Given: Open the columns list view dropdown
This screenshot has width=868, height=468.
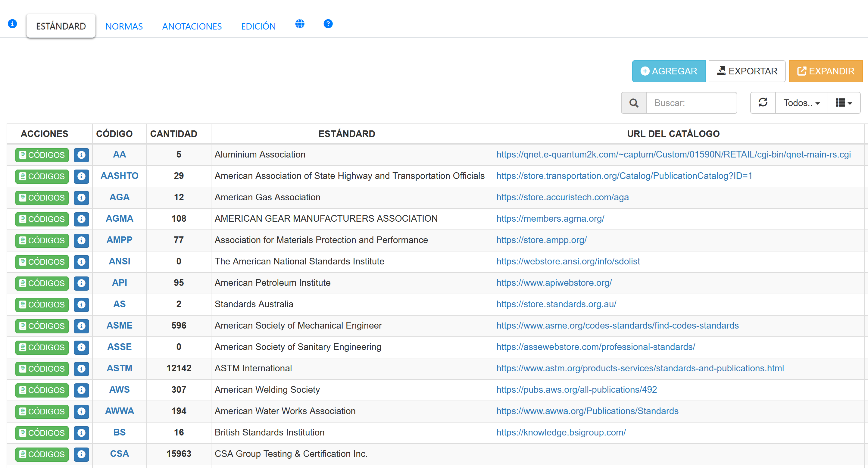Looking at the screenshot, I should 844,103.
